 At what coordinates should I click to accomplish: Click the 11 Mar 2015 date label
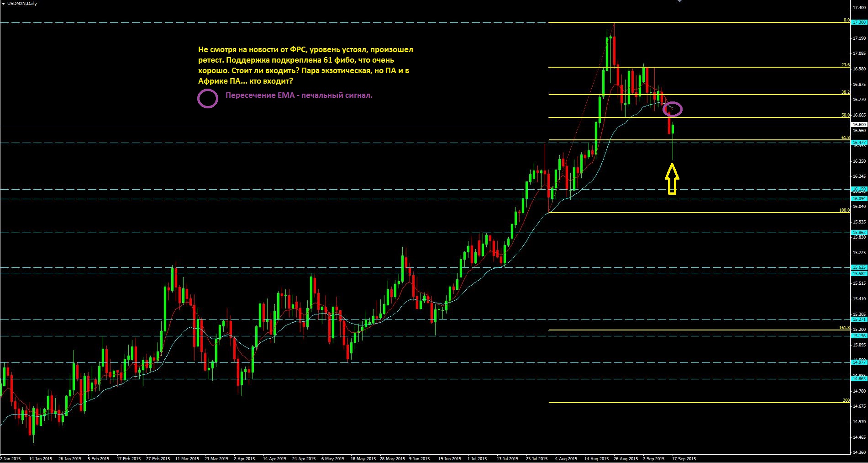(x=187, y=458)
